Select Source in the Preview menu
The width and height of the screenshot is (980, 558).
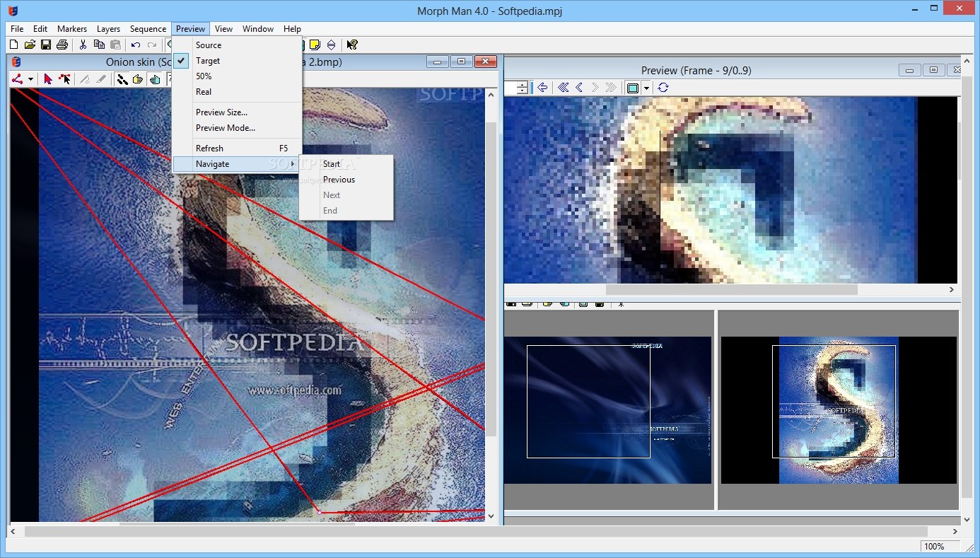[237, 45]
